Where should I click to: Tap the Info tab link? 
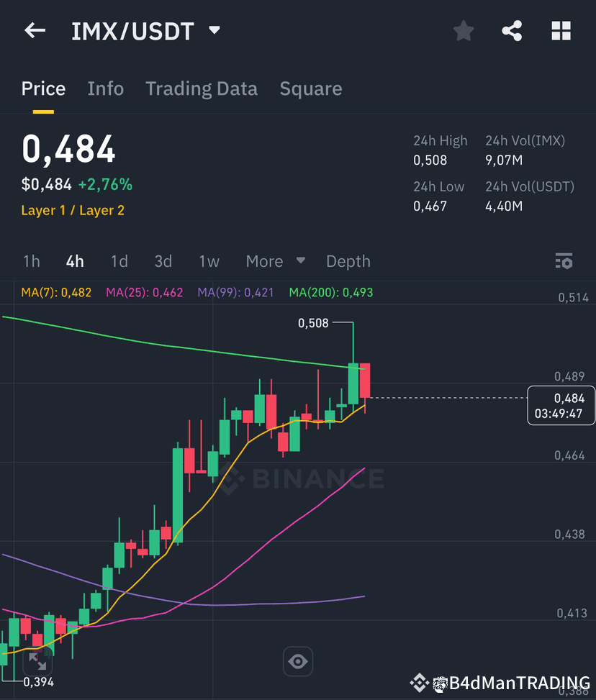(105, 88)
